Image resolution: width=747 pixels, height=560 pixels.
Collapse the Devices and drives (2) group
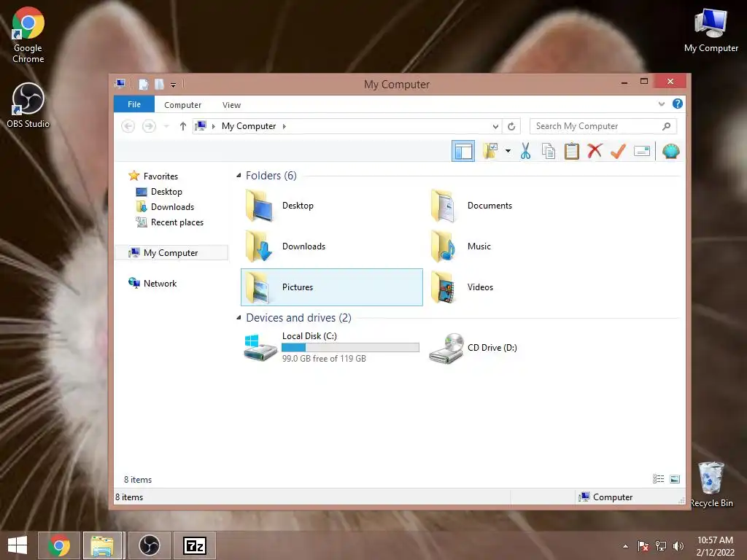click(x=239, y=318)
